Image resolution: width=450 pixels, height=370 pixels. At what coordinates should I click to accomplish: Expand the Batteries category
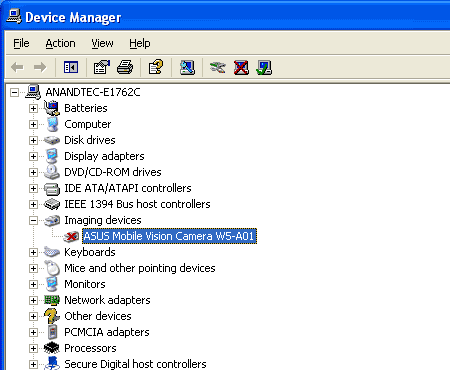(33, 108)
